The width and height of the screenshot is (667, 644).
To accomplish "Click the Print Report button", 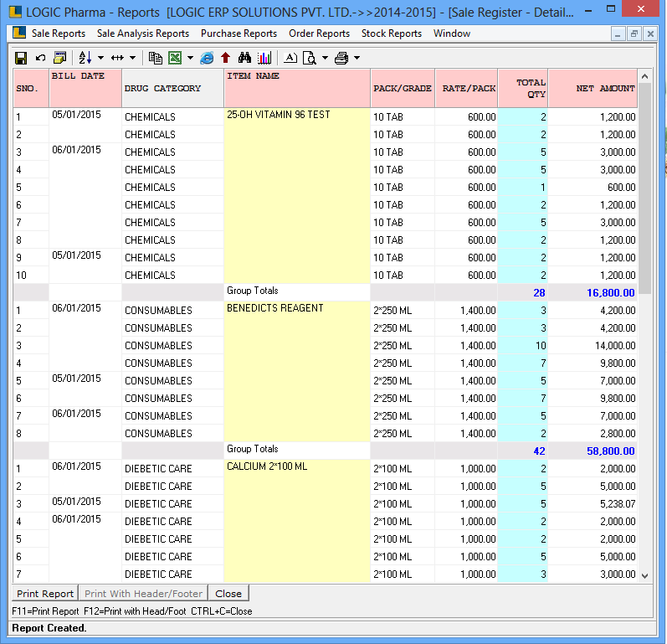I will tap(45, 594).
